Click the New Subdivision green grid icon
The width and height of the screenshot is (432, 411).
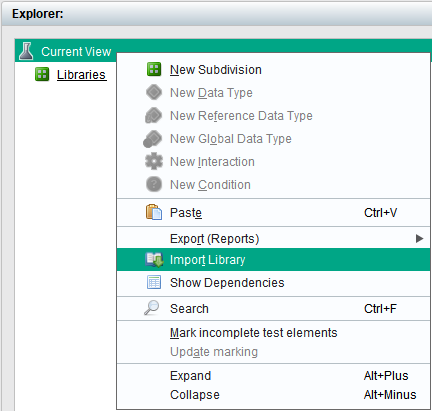click(x=154, y=69)
